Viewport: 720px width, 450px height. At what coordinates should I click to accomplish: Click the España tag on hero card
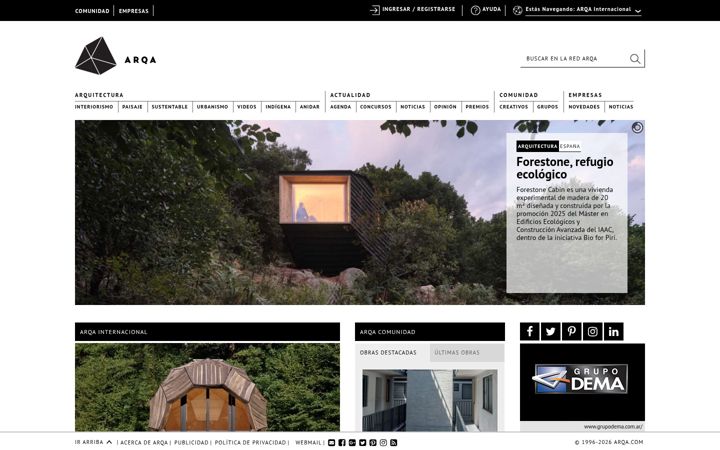[570, 146]
